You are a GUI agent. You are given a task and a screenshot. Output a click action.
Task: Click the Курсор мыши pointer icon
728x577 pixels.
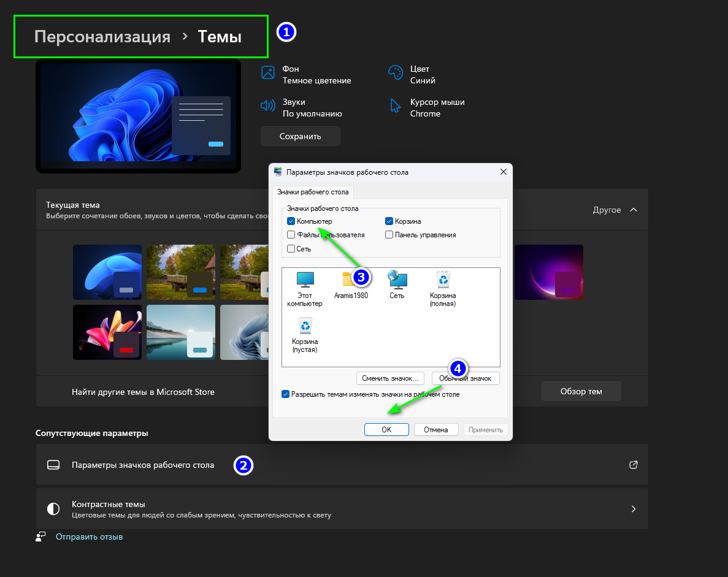tap(395, 106)
